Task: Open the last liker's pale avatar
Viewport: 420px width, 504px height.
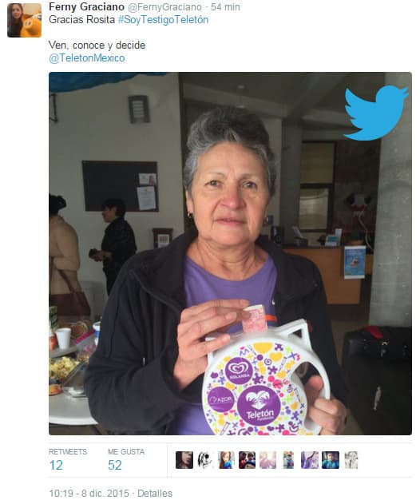Action: (x=351, y=460)
